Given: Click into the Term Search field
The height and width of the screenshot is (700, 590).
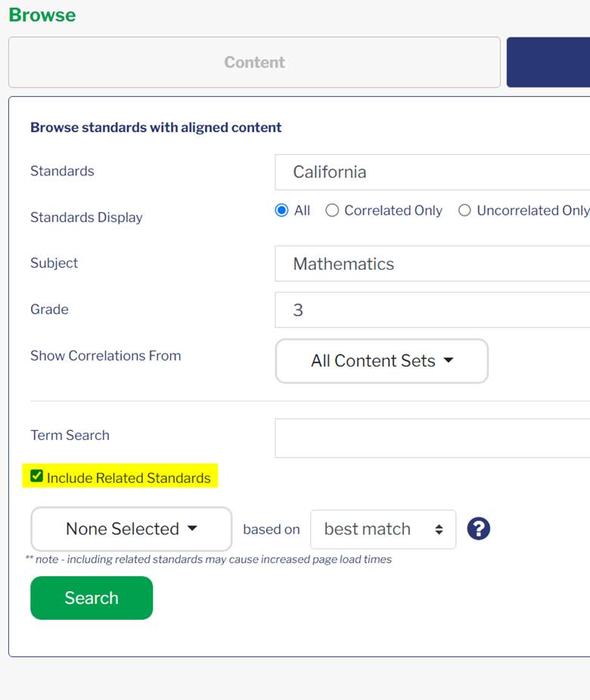Looking at the screenshot, I should 433,438.
